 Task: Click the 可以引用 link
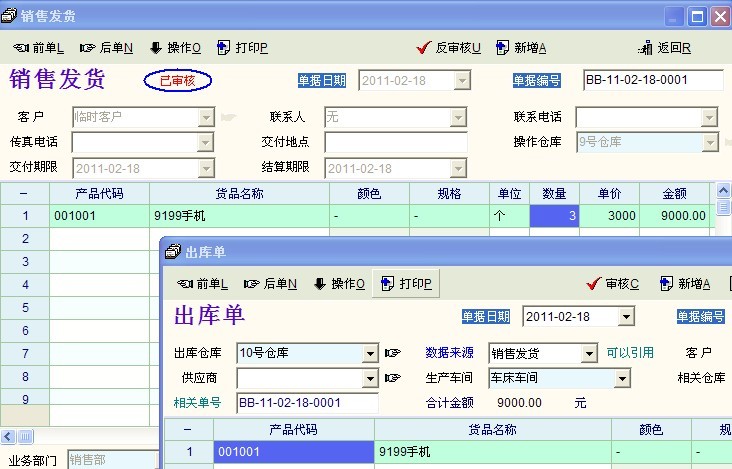click(x=630, y=353)
